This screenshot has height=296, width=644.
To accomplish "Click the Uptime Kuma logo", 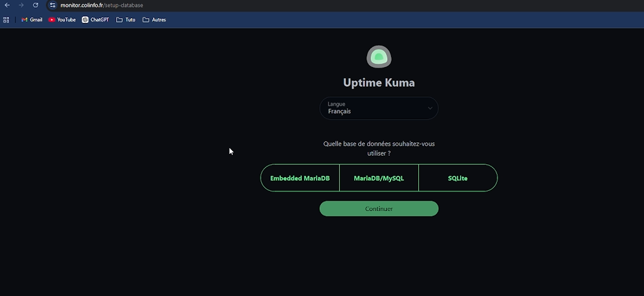I will pyautogui.click(x=379, y=57).
